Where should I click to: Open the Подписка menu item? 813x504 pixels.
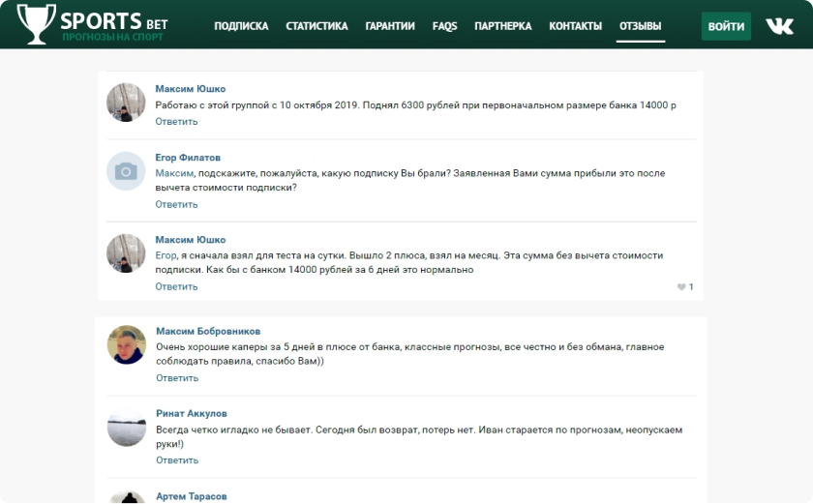[x=241, y=26]
